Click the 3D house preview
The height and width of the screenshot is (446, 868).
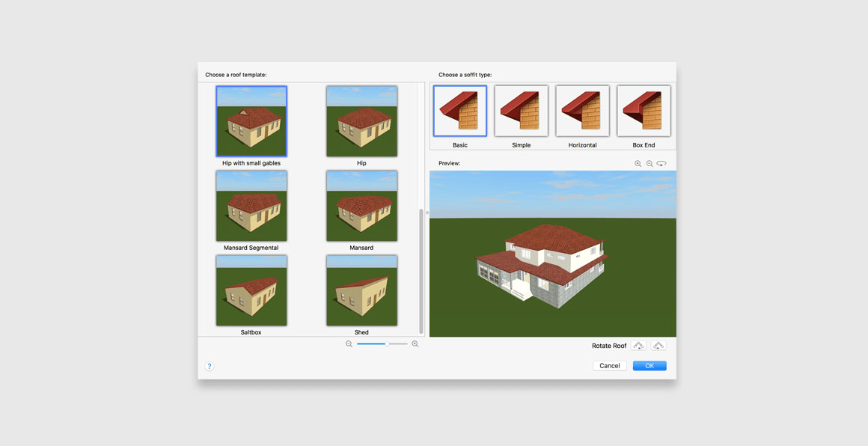[552, 254]
